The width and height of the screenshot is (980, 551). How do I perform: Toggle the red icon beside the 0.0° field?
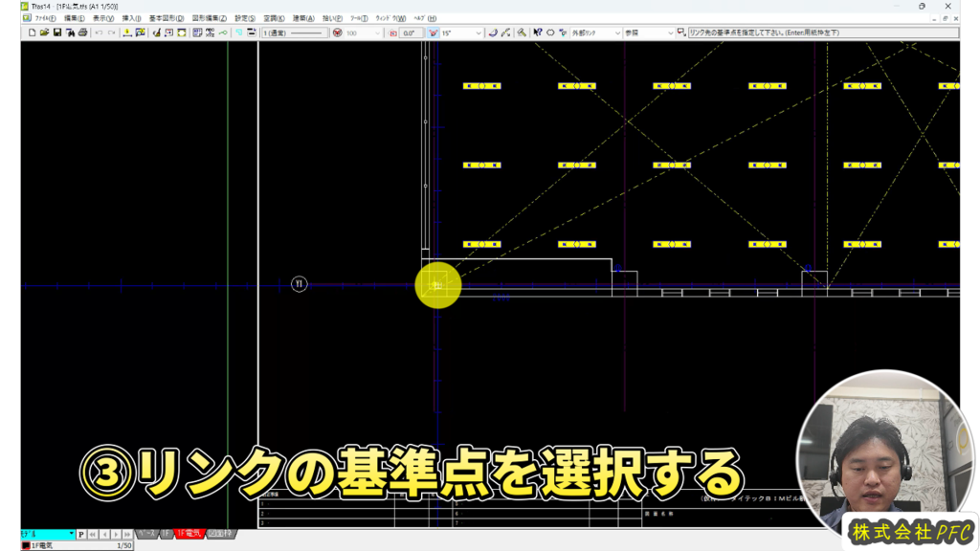pyautogui.click(x=392, y=33)
